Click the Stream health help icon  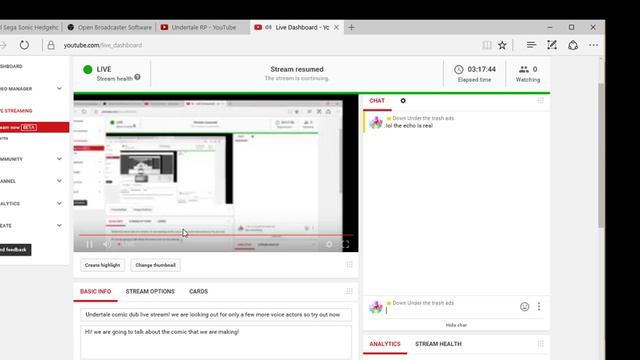pyautogui.click(x=138, y=77)
